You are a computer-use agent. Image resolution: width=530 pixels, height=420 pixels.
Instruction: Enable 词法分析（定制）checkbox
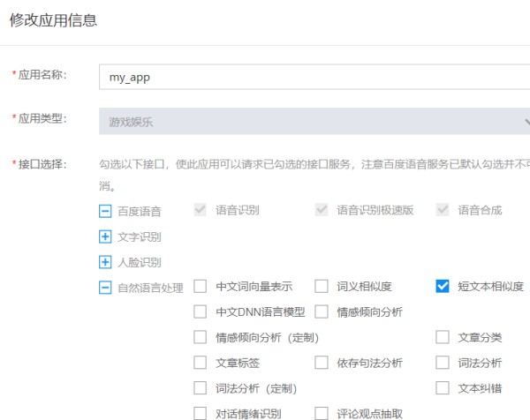(201, 388)
